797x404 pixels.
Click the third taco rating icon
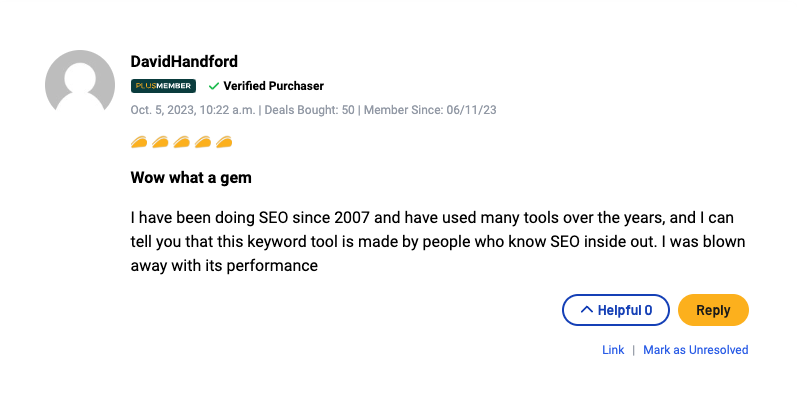tap(181, 142)
